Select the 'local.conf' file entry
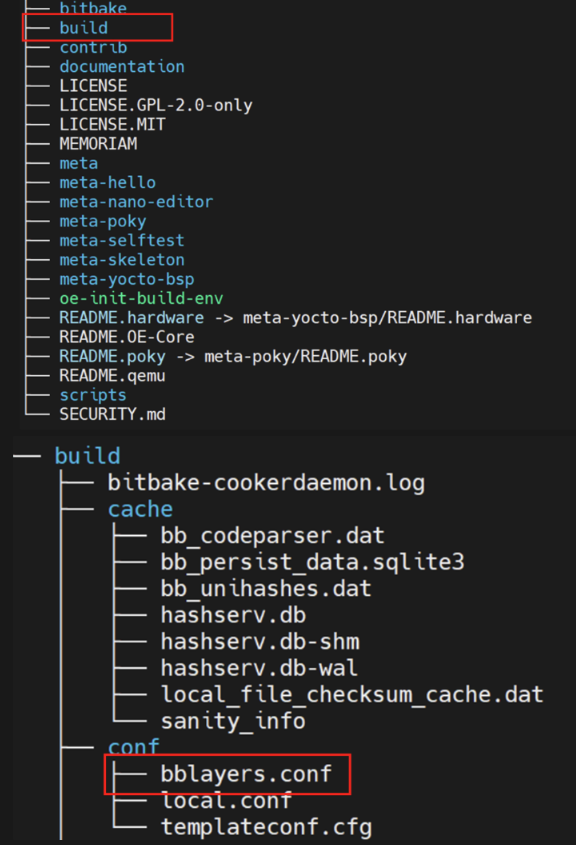This screenshot has height=845, width=576. (226, 800)
